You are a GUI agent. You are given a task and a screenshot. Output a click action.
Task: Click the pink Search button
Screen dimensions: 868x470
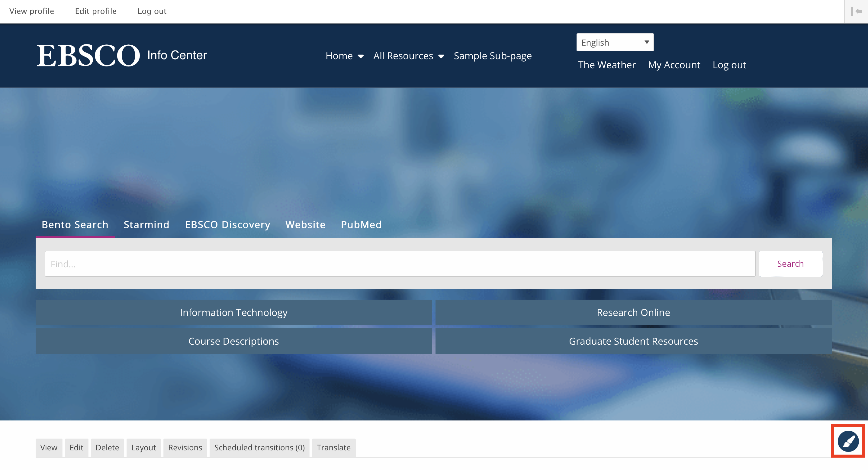[x=790, y=263]
